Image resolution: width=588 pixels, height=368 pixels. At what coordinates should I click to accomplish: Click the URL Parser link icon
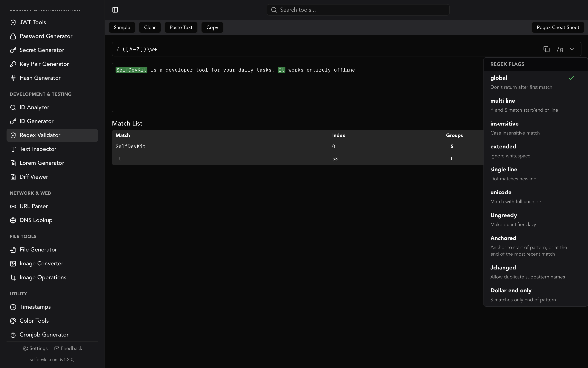tap(13, 206)
